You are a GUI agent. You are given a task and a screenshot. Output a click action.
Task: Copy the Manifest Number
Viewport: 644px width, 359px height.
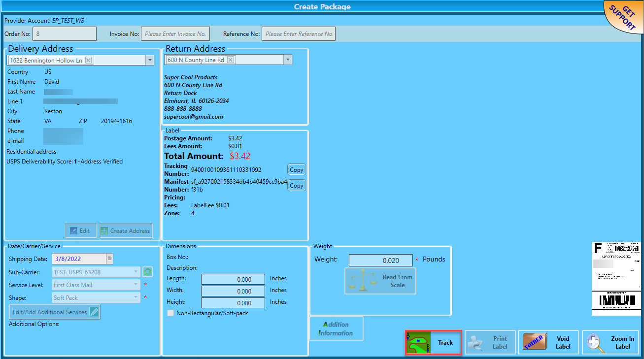coord(297,186)
